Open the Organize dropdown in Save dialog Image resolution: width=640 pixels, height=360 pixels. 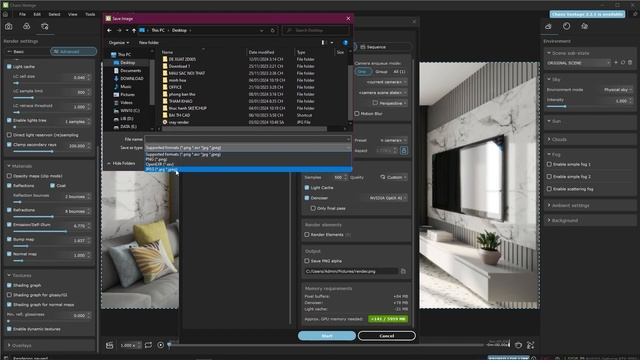(119, 42)
